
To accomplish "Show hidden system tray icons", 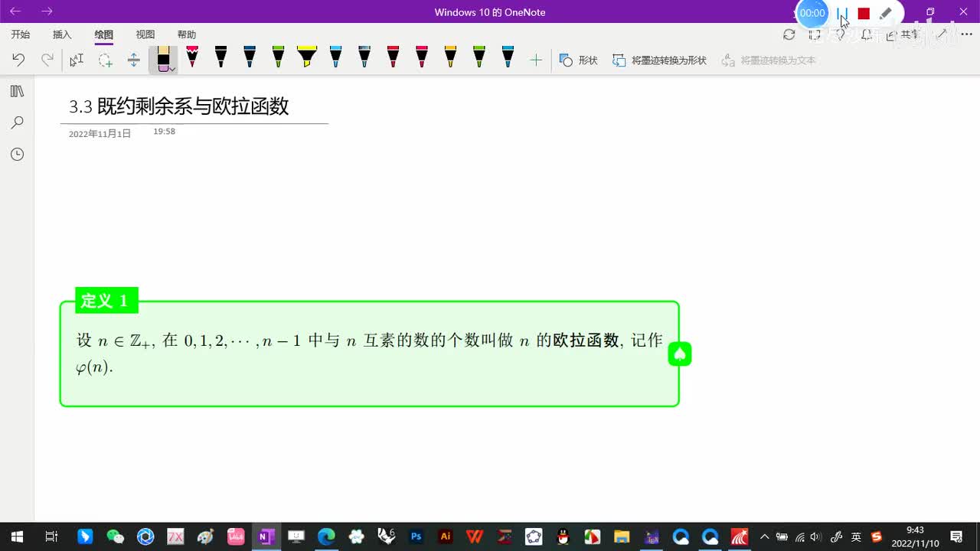I will coord(764,536).
